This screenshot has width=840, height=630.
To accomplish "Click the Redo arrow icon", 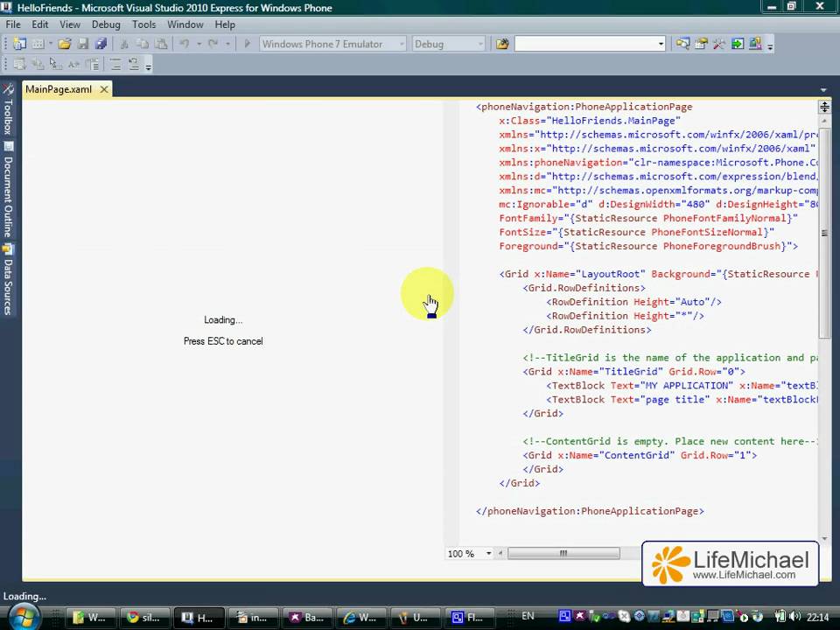I will click(213, 44).
